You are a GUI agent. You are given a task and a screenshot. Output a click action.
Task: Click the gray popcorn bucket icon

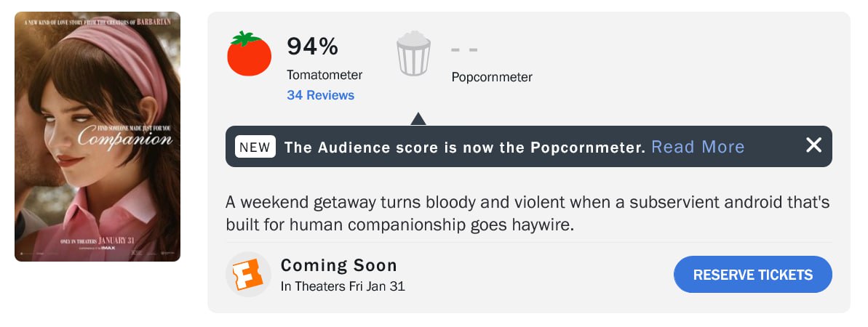point(413,54)
